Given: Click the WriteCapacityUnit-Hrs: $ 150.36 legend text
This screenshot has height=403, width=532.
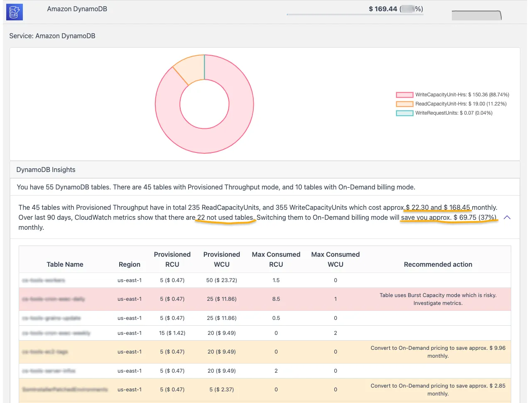Looking at the screenshot, I should click(x=462, y=95).
